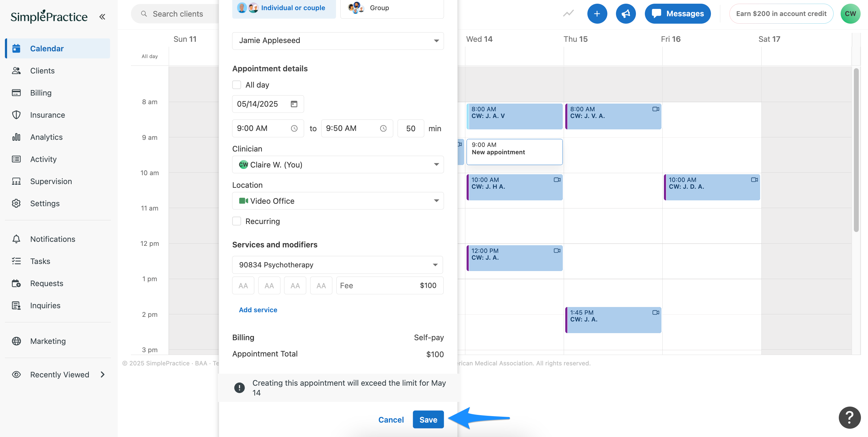Viewport: 868px width, 437px height.
Task: Select the Group appointment tab
Action: (x=392, y=8)
